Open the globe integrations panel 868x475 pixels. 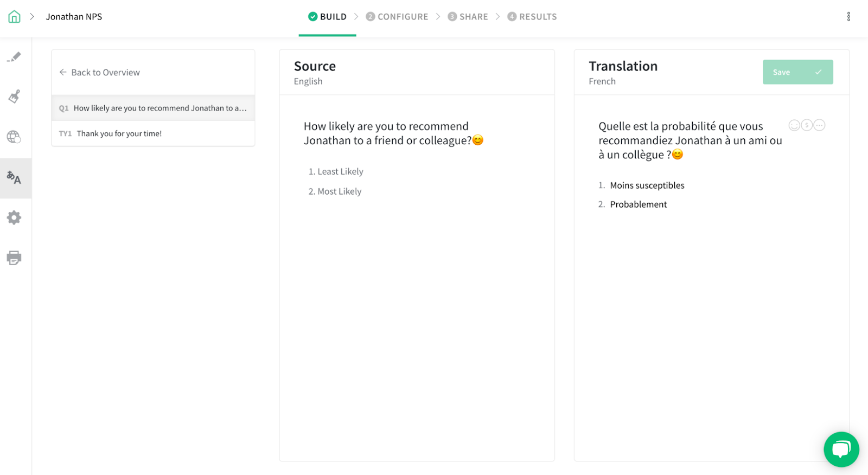(x=14, y=137)
